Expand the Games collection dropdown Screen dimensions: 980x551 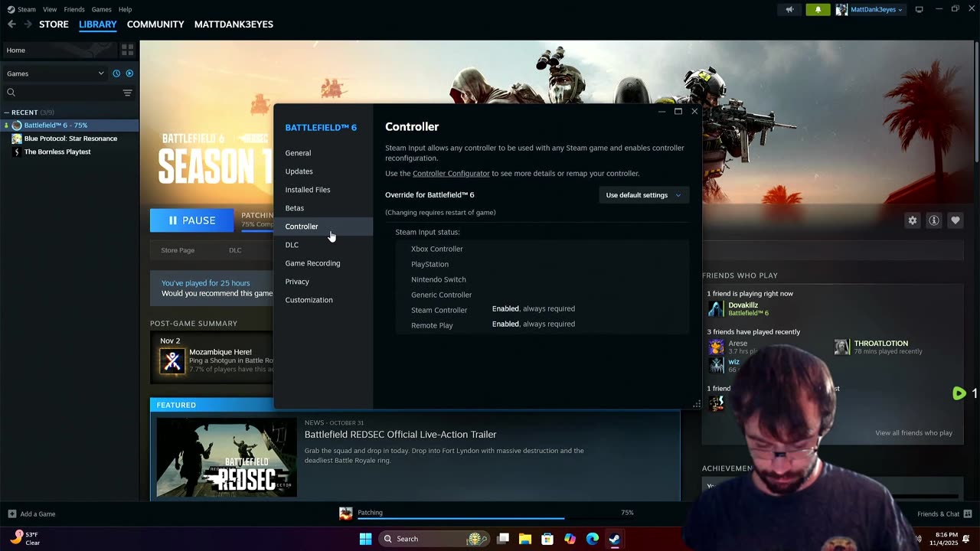55,73
